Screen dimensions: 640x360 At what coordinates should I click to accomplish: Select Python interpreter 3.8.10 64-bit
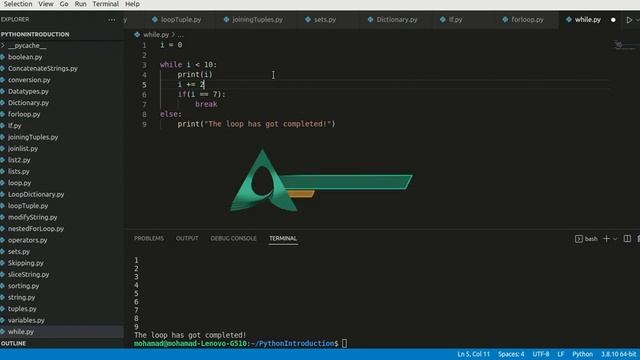click(x=618, y=354)
